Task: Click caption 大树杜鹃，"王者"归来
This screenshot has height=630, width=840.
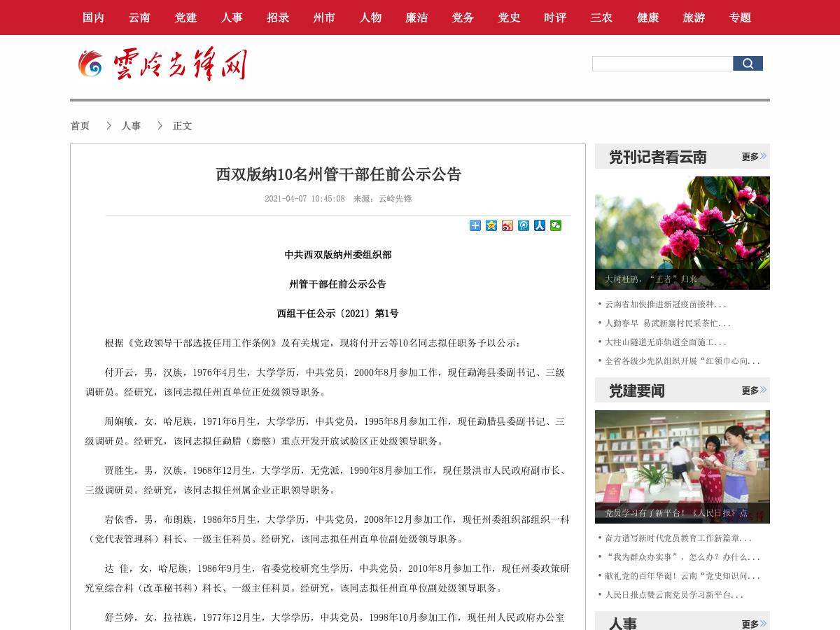Action: point(651,279)
